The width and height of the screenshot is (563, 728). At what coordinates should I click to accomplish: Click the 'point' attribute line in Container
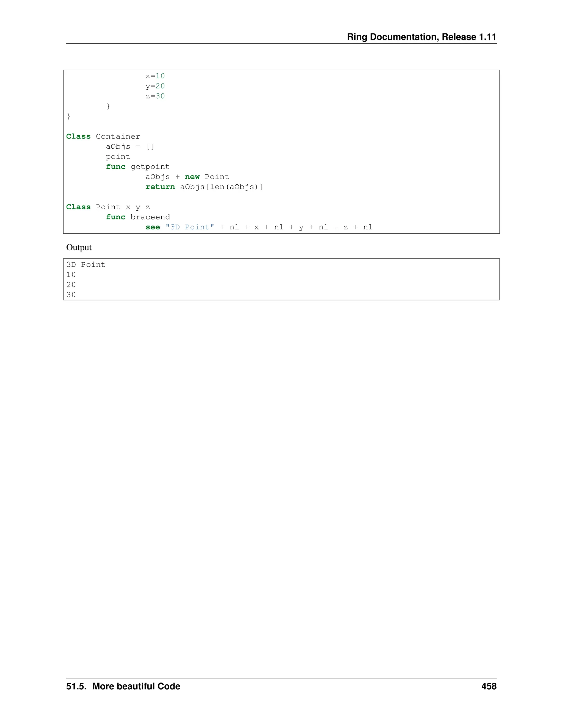(x=118, y=157)
